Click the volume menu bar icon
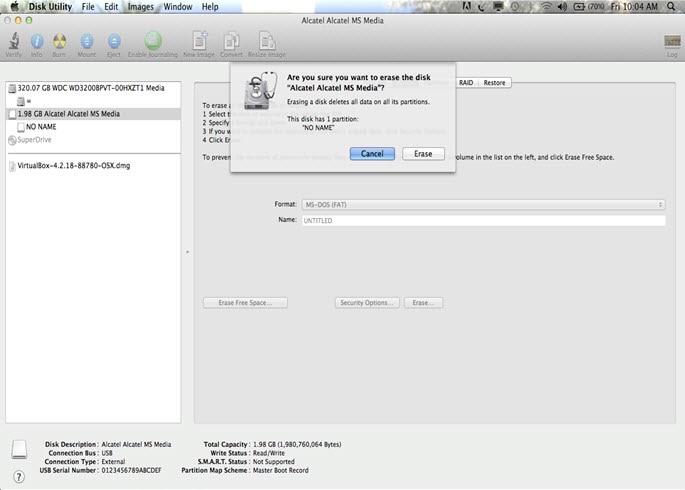 click(x=562, y=6)
